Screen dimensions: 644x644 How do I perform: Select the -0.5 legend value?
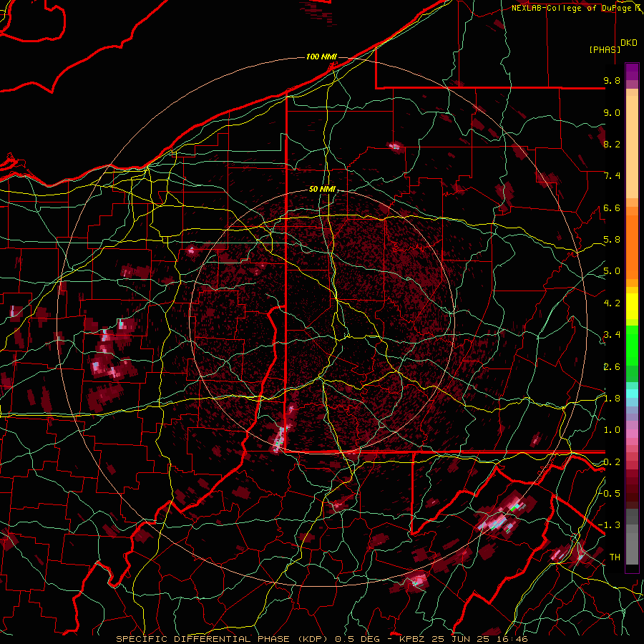[610, 494]
